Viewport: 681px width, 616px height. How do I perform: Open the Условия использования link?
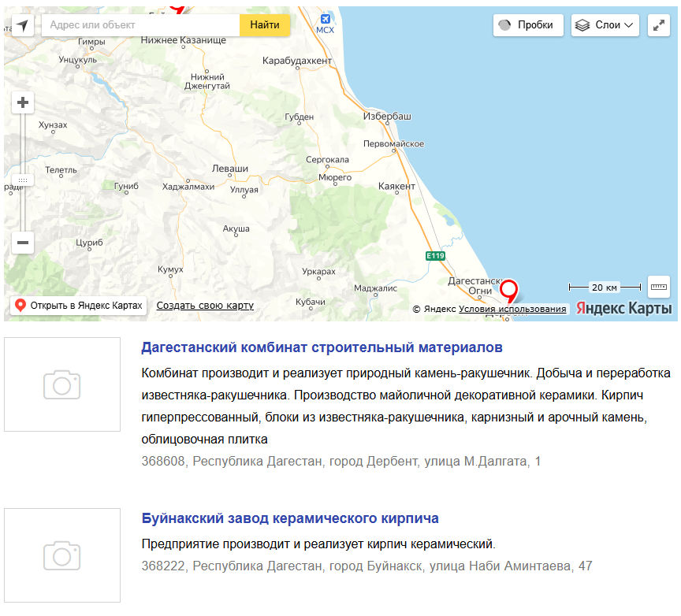point(512,309)
